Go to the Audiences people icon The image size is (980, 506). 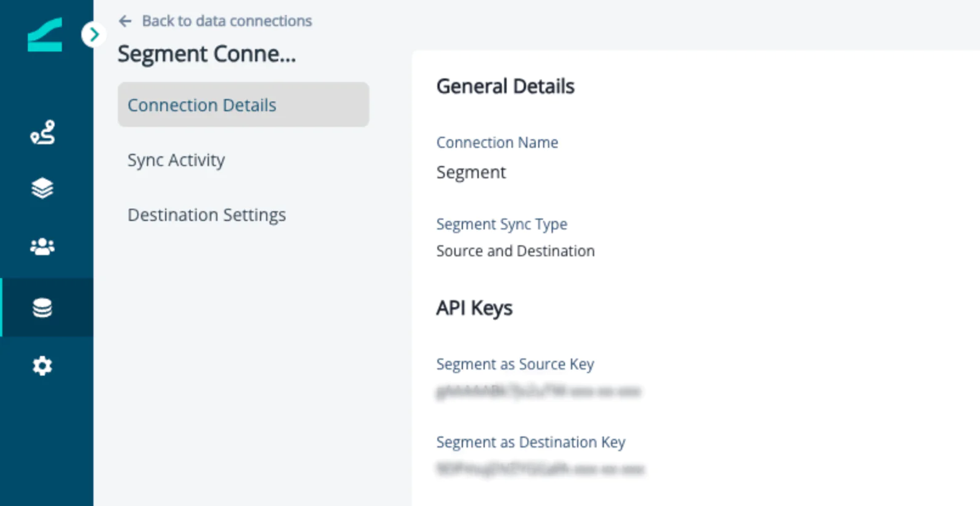pos(43,247)
